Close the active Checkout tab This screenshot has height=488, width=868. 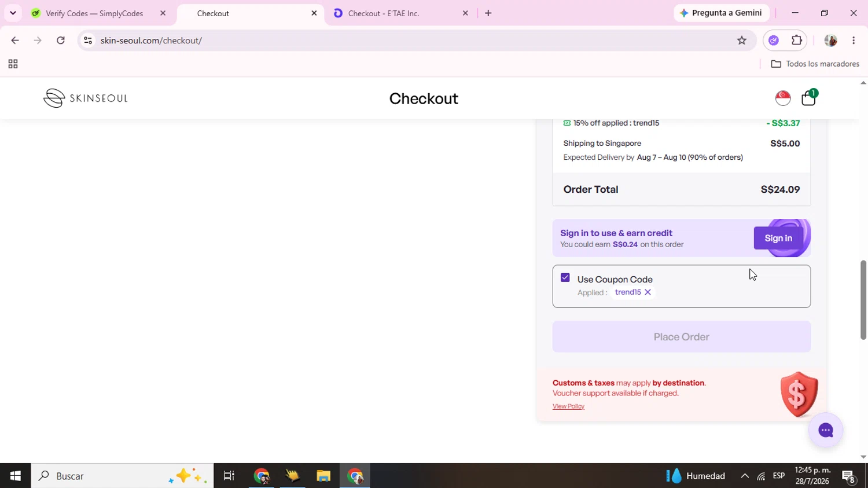314,13
